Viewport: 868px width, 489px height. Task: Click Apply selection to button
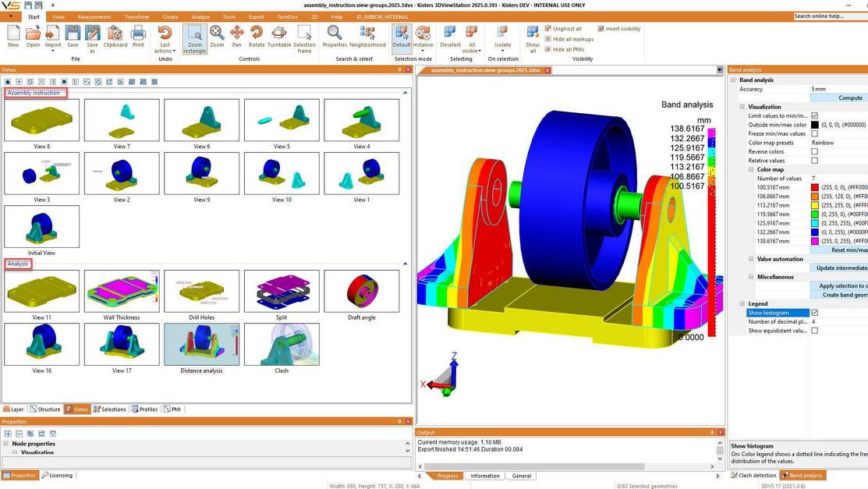(839, 285)
